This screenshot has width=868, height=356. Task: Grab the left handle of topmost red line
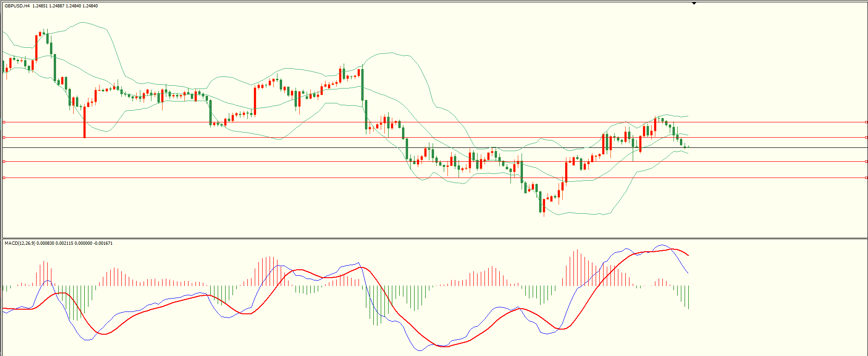coord(4,122)
